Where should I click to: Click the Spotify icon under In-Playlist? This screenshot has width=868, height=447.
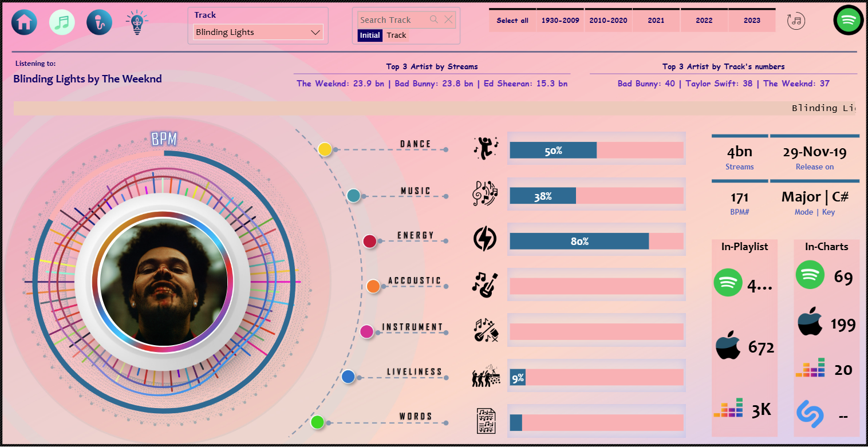point(728,282)
